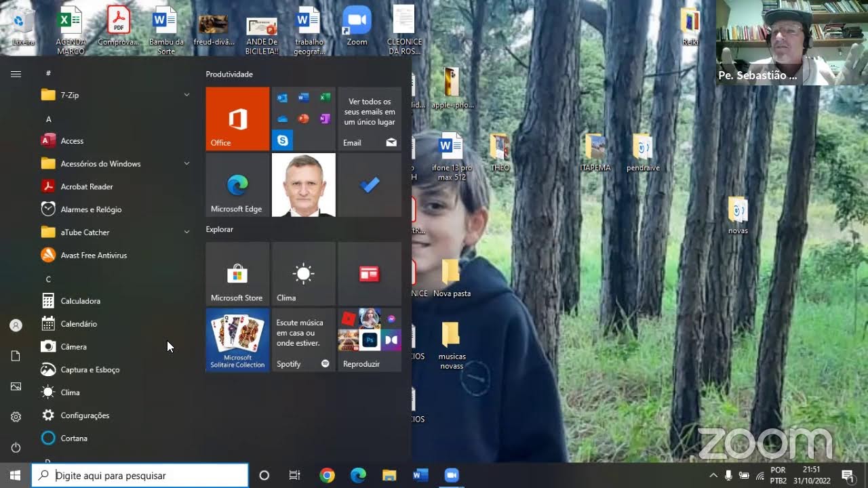The width and height of the screenshot is (868, 488).
Task: Click the Windows Start button
Action: pos(16,475)
